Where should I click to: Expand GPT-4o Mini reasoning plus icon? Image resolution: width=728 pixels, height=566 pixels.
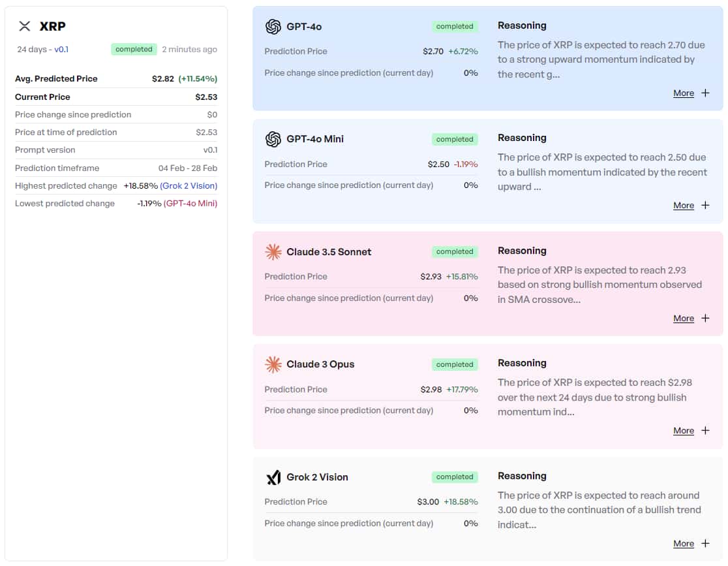(705, 206)
